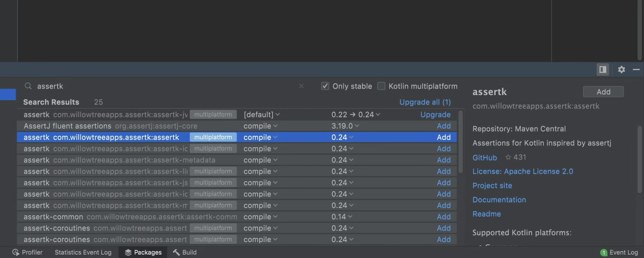
Task: Open the [default] scope dropdown
Action: [261, 114]
